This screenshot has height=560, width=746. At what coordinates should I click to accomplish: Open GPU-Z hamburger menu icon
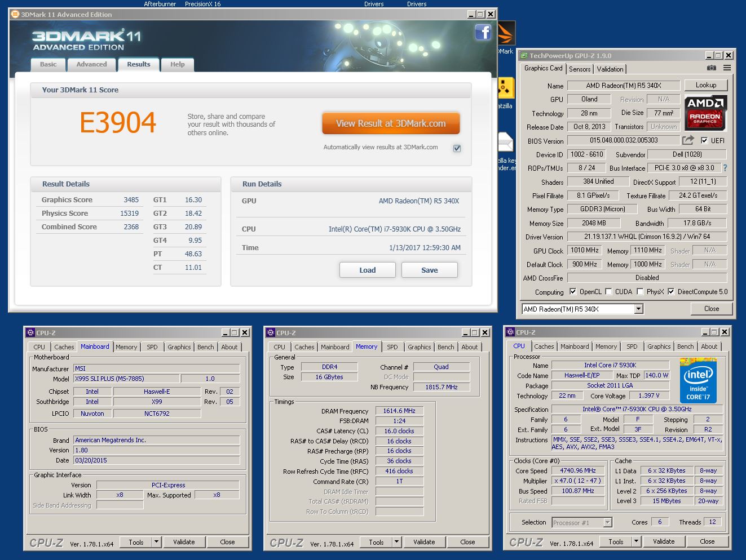pos(727,68)
